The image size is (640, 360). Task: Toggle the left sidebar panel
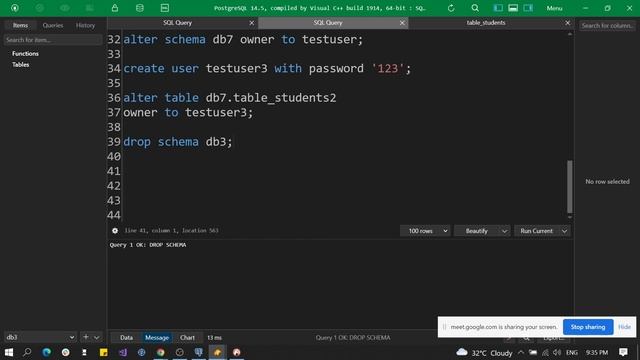498,8
